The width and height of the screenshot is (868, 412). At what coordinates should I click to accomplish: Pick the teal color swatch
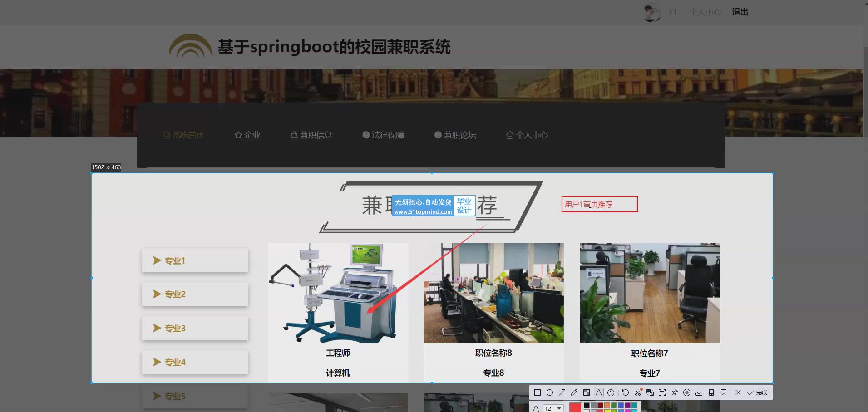pos(634,405)
